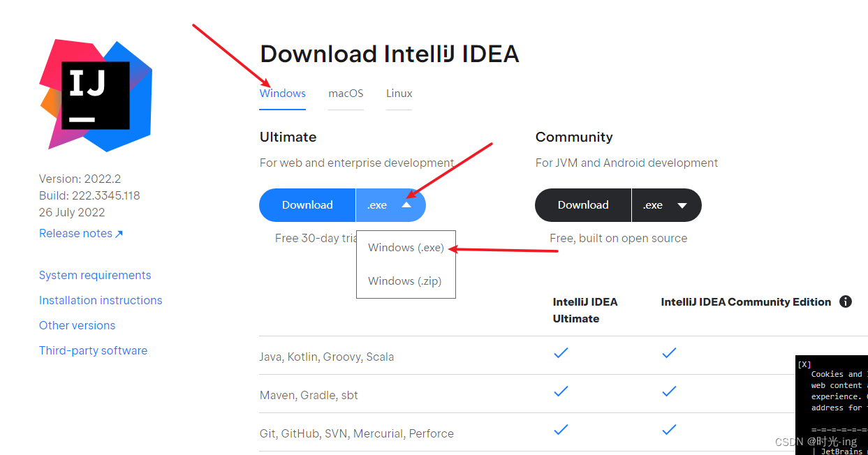Click the Community checkmark for Git, GitHub row
Image resolution: width=868 pixels, height=455 pixels.
pos(669,430)
